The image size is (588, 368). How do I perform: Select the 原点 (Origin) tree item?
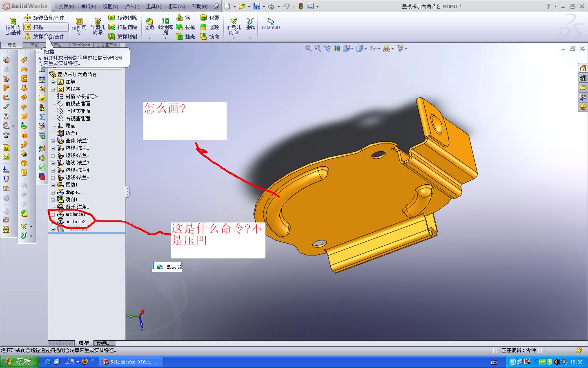66,126
